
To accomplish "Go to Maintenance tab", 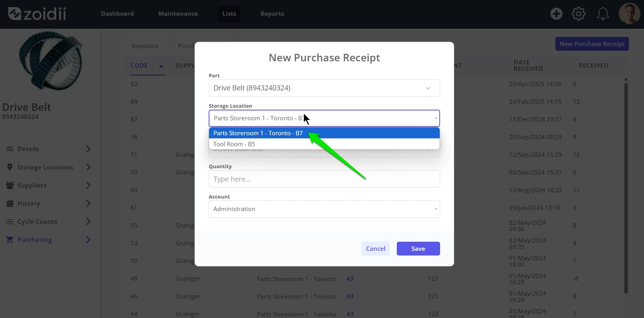I will click(178, 14).
